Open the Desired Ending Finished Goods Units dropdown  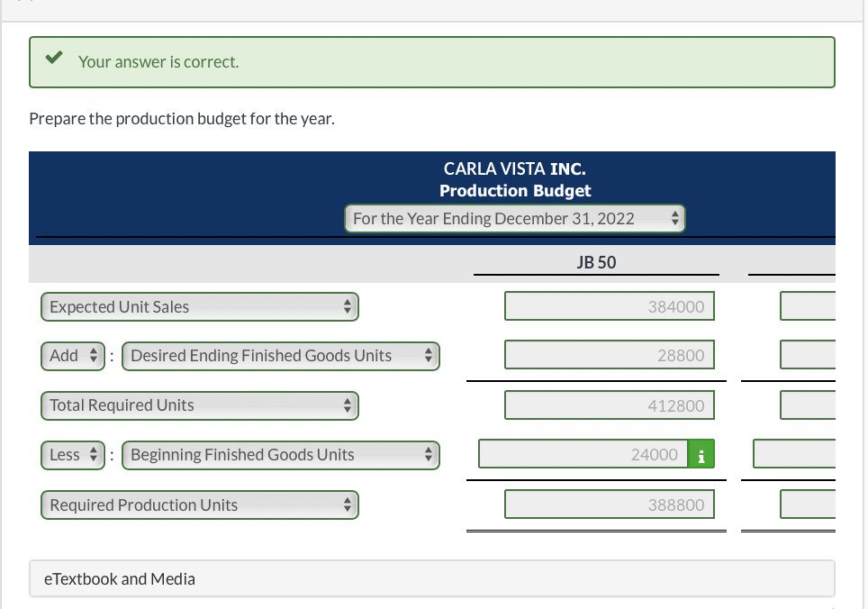(280, 356)
